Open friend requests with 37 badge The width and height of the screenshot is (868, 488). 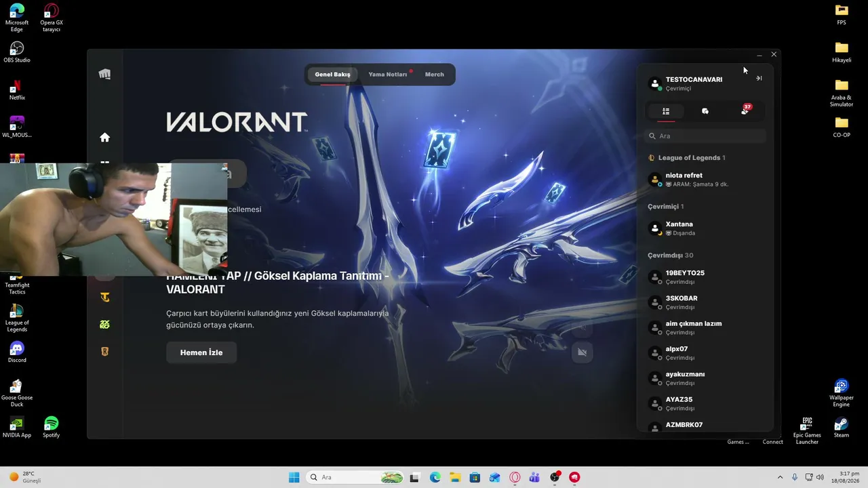(x=745, y=110)
